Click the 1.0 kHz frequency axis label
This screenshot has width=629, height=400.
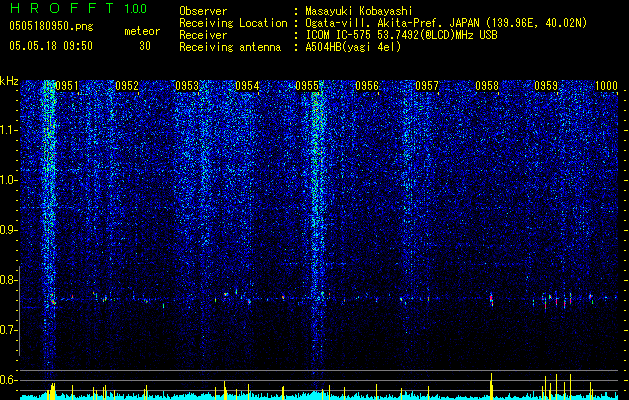pos(9,180)
